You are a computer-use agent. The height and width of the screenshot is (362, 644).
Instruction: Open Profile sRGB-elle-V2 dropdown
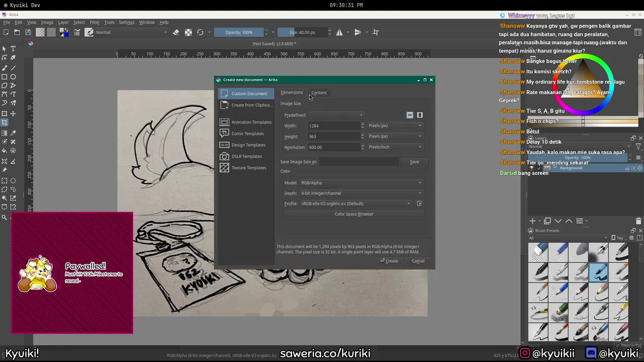[356, 204]
